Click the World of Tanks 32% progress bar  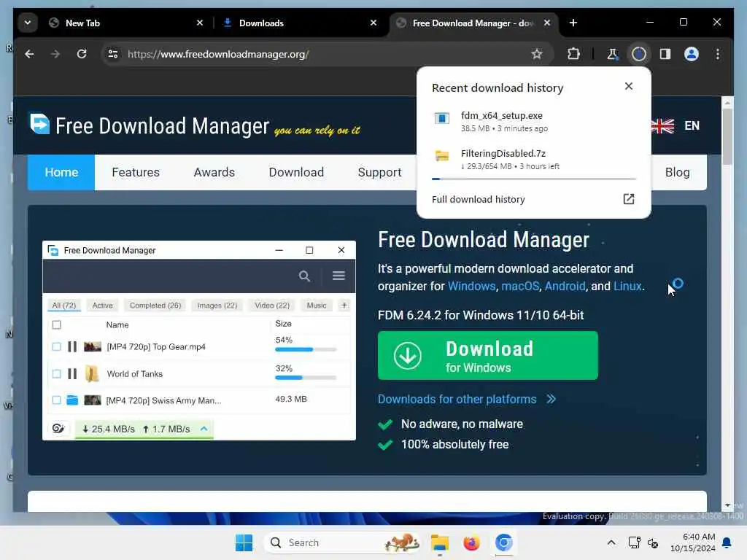click(x=306, y=378)
